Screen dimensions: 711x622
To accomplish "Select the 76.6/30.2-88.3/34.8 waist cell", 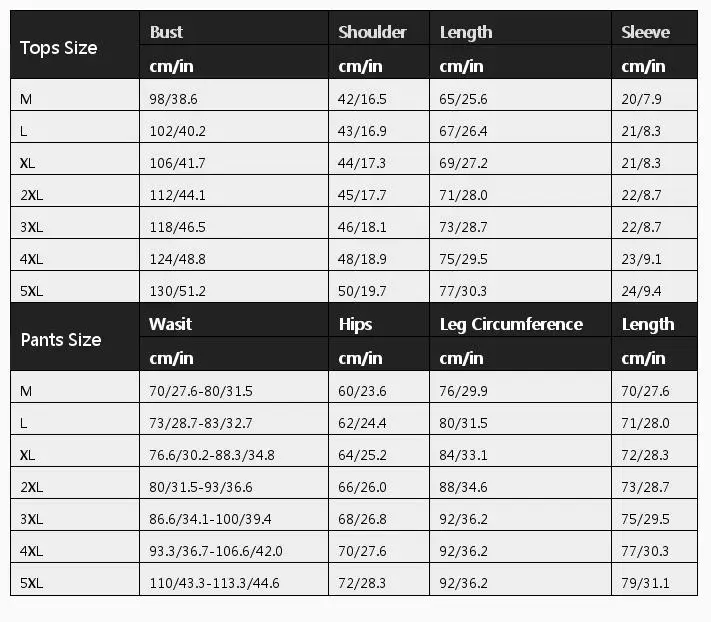I will pos(211,455).
